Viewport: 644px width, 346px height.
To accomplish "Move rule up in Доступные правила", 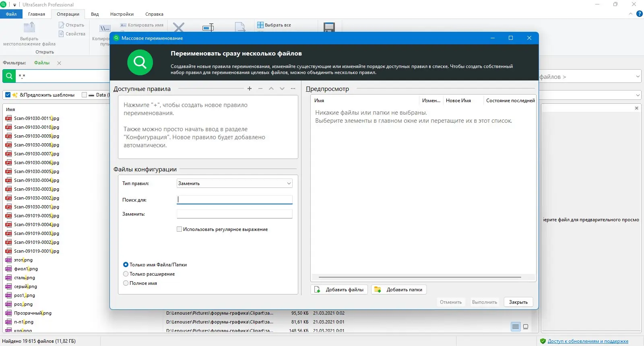I will (271, 89).
